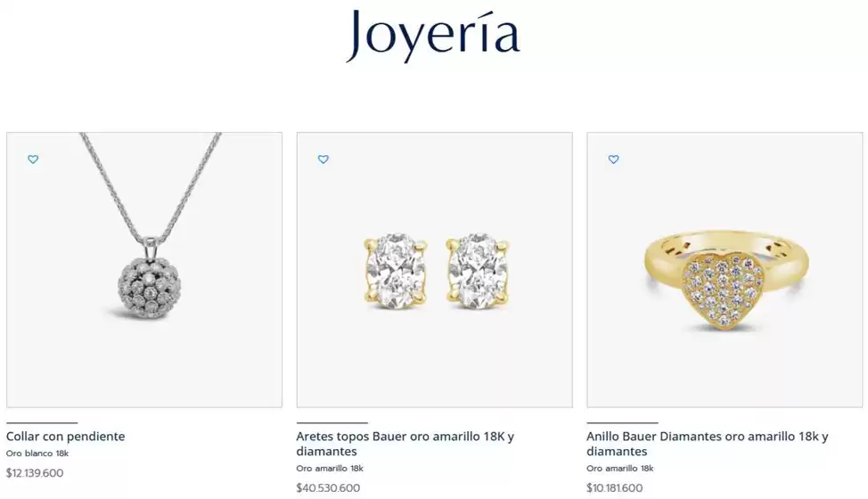Open the gold heart ring image
Viewport: 868px width, 499px height.
click(x=725, y=270)
